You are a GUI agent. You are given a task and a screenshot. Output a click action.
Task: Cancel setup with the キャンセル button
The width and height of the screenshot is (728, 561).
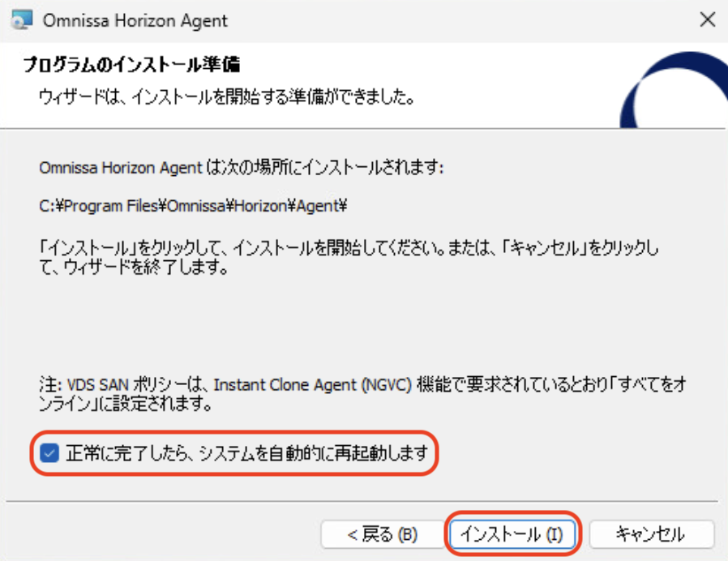[651, 534]
